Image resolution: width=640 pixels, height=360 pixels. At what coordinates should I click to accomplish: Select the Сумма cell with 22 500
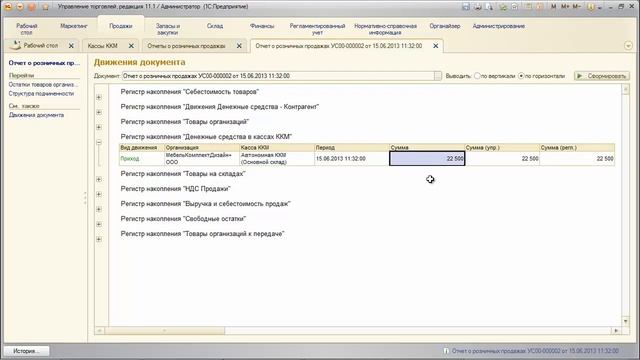(427, 159)
